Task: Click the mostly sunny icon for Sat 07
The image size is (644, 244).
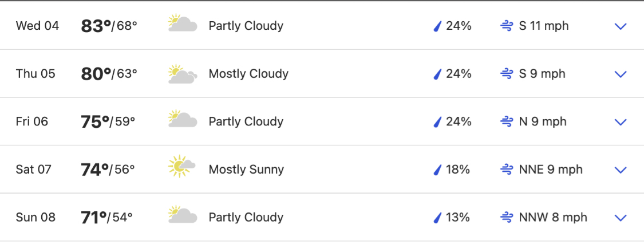Action: click(x=181, y=166)
